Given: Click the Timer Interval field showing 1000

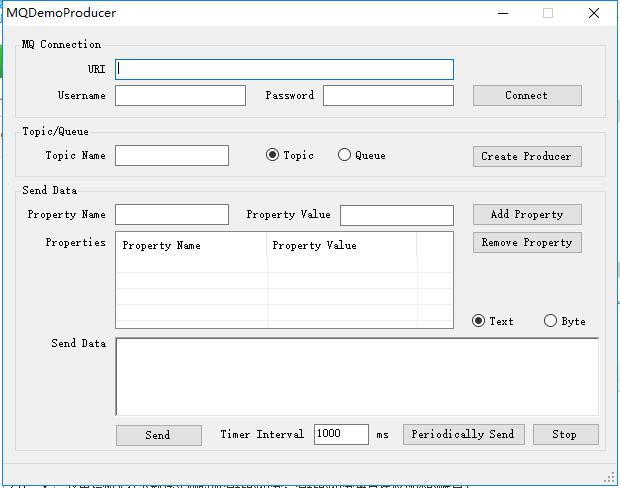Looking at the screenshot, I should 341,435.
